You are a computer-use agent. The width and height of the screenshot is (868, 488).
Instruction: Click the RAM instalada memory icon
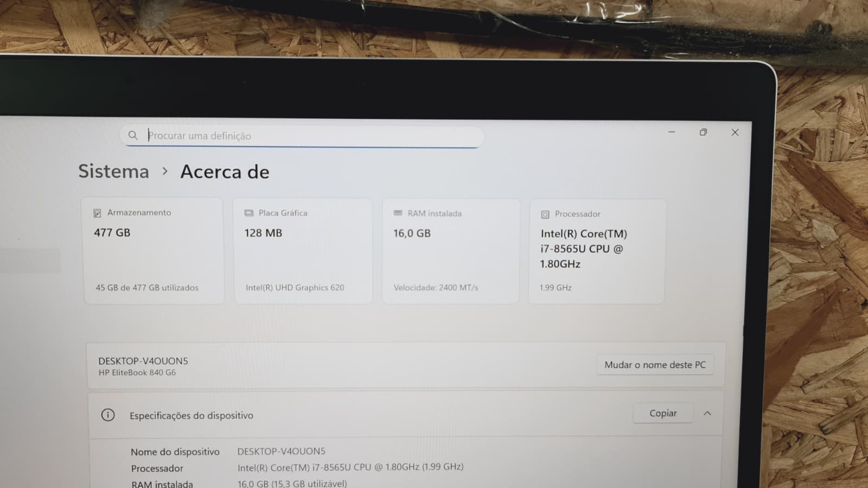tap(398, 213)
